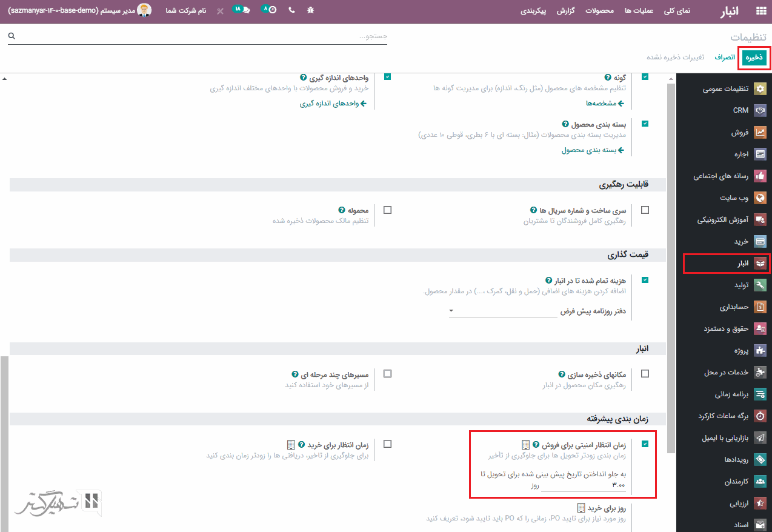Click the آموزش الکترونیکی icon in sidebar

click(760, 219)
